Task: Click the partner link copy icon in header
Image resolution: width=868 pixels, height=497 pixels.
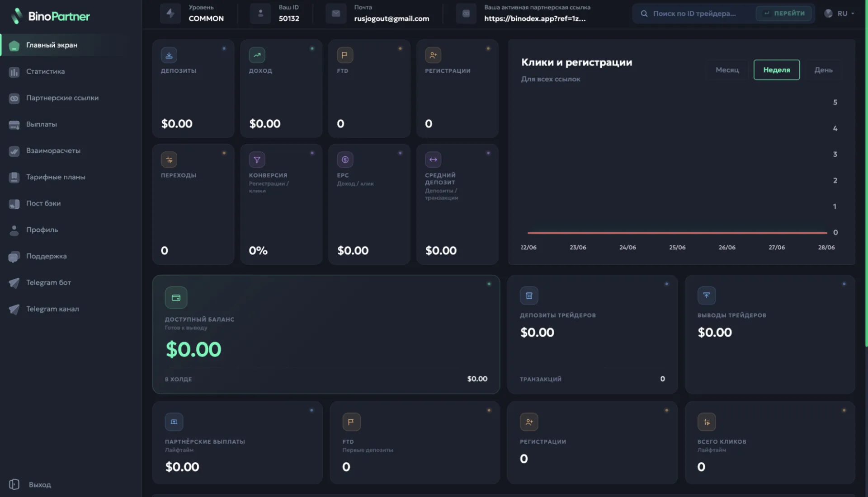Action: tap(466, 14)
